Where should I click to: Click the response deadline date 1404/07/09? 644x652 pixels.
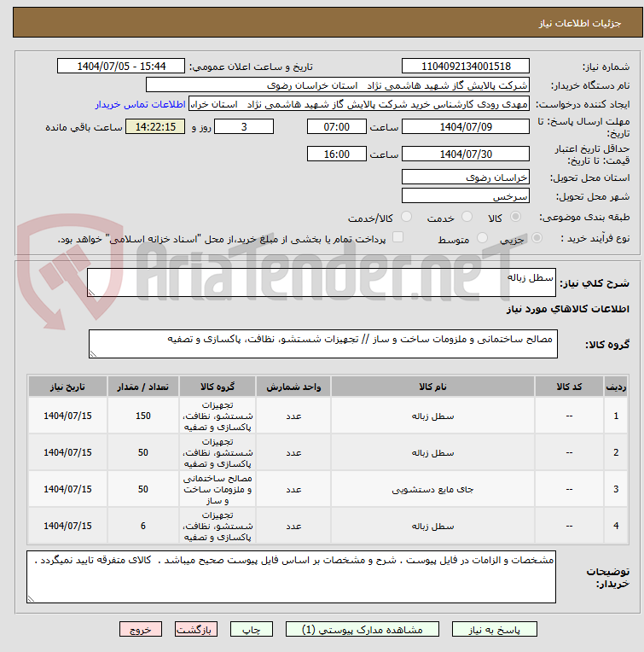point(466,127)
